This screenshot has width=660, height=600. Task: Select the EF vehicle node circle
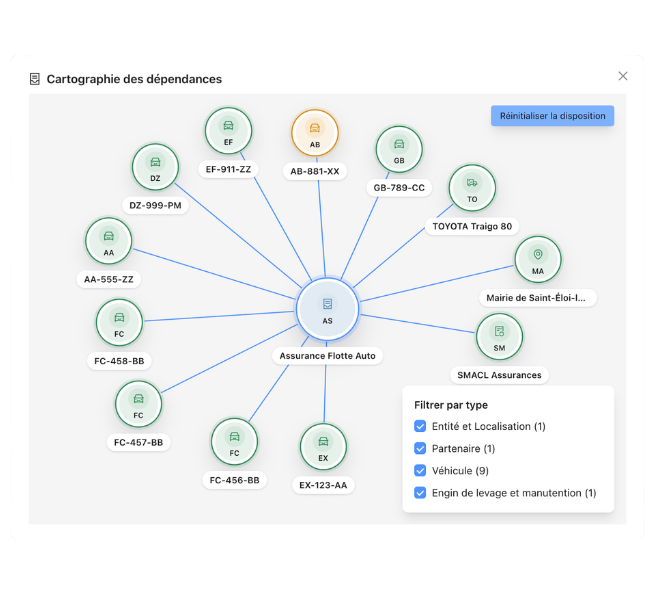pos(228,131)
